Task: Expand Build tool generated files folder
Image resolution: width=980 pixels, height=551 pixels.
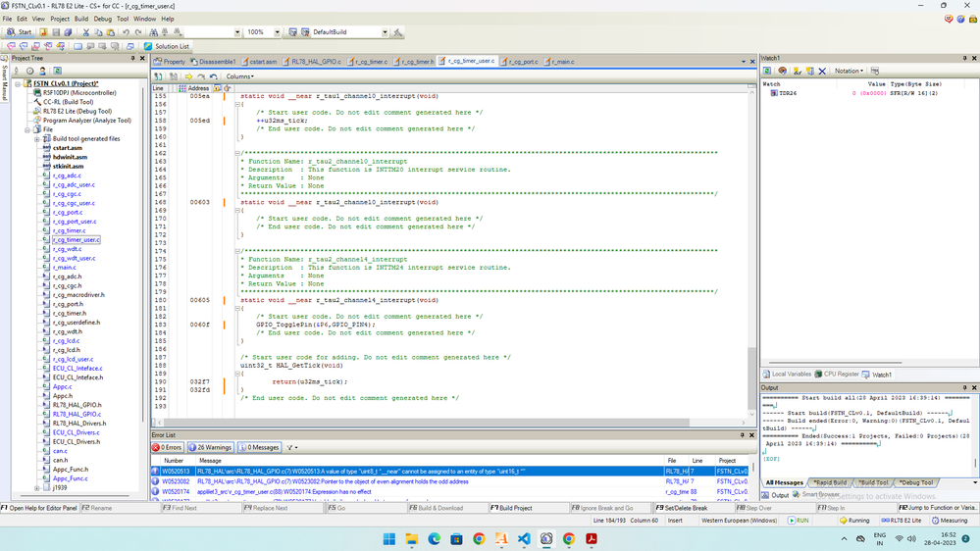Action: [x=37, y=138]
